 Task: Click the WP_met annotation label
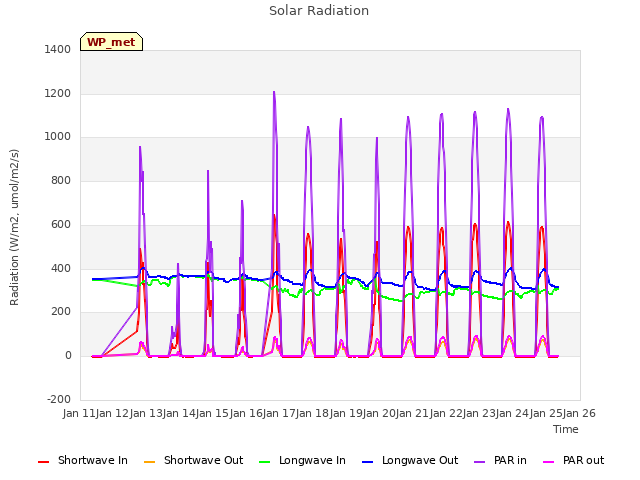111,42
